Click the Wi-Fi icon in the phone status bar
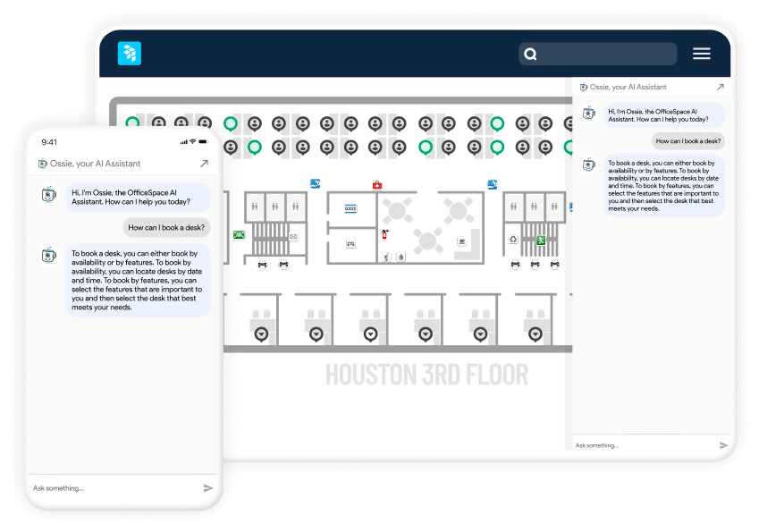This screenshot has height=532, width=759. [192, 142]
